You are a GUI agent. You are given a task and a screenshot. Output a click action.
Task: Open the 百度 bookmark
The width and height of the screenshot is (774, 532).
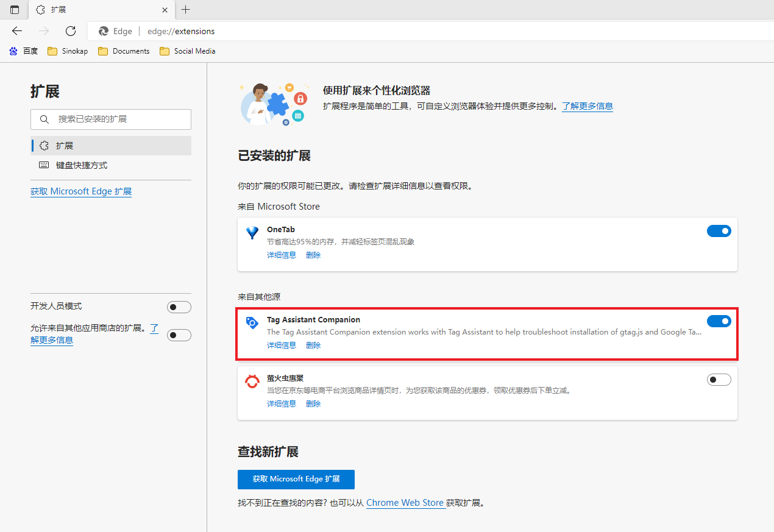pos(24,51)
